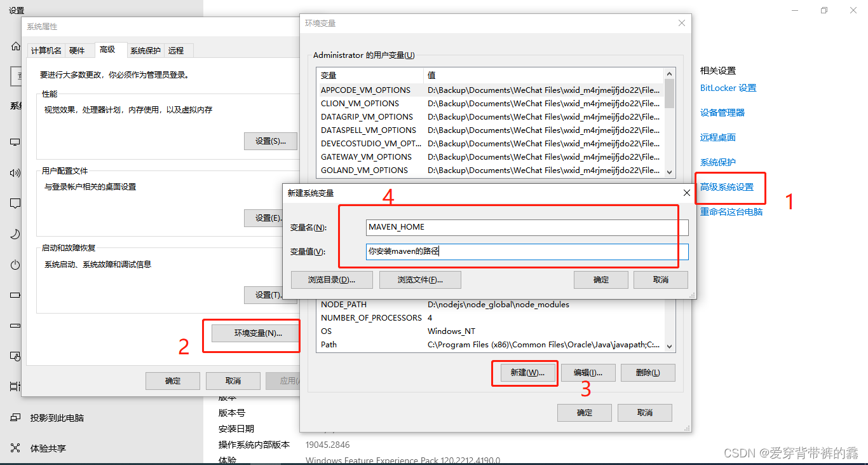Focus the 变量名 field containing MAVEN_HOME
Image resolution: width=868 pixels, height=465 pixels.
pos(527,227)
